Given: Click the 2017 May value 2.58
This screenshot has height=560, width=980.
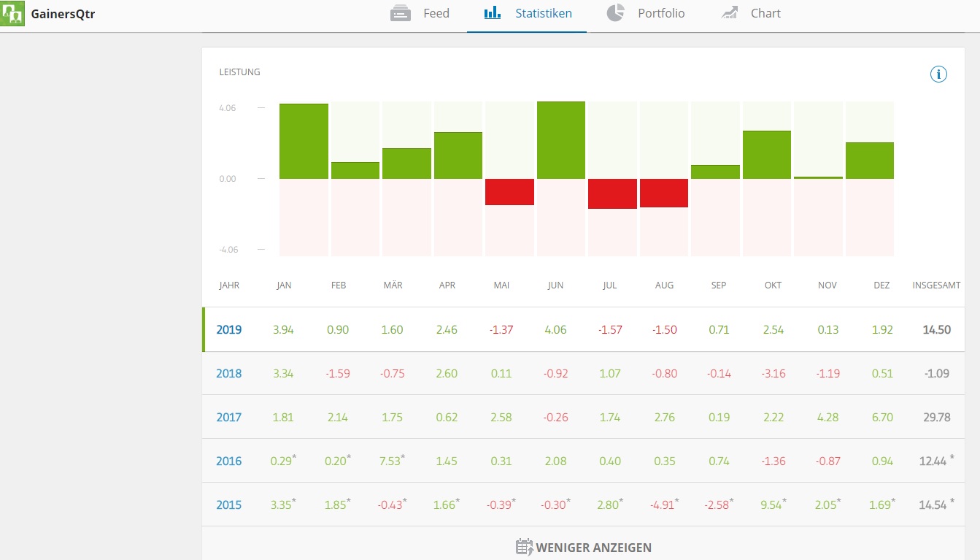Looking at the screenshot, I should [x=501, y=417].
